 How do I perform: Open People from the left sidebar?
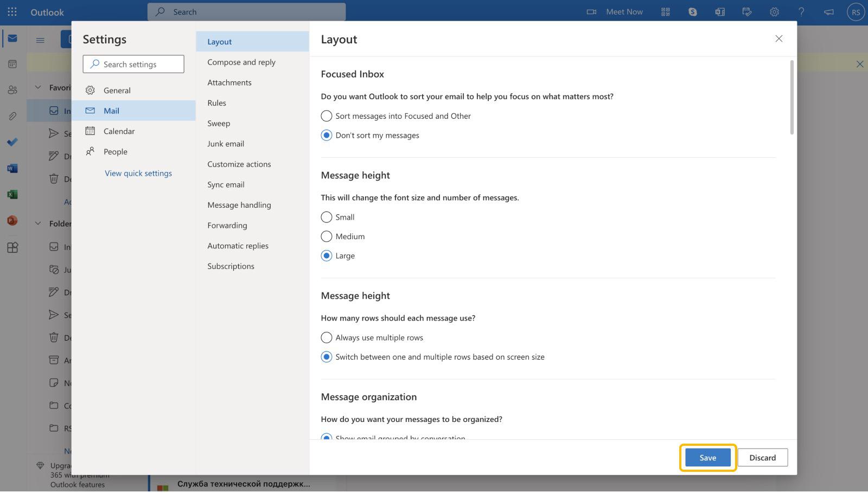point(12,89)
